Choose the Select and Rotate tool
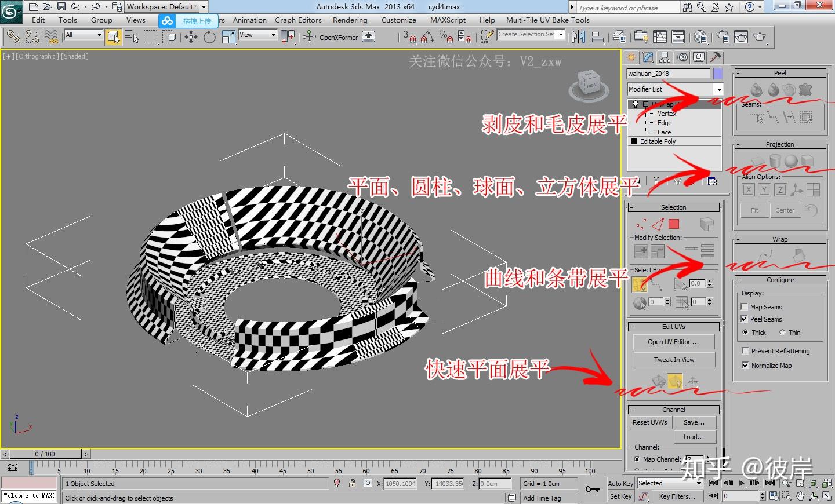This screenshot has width=835, height=504. [x=209, y=37]
